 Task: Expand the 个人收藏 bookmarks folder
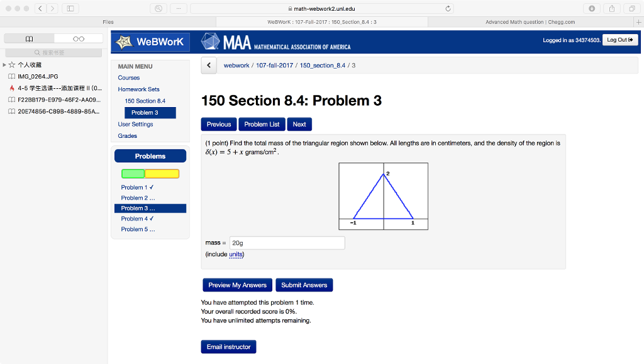(x=4, y=64)
